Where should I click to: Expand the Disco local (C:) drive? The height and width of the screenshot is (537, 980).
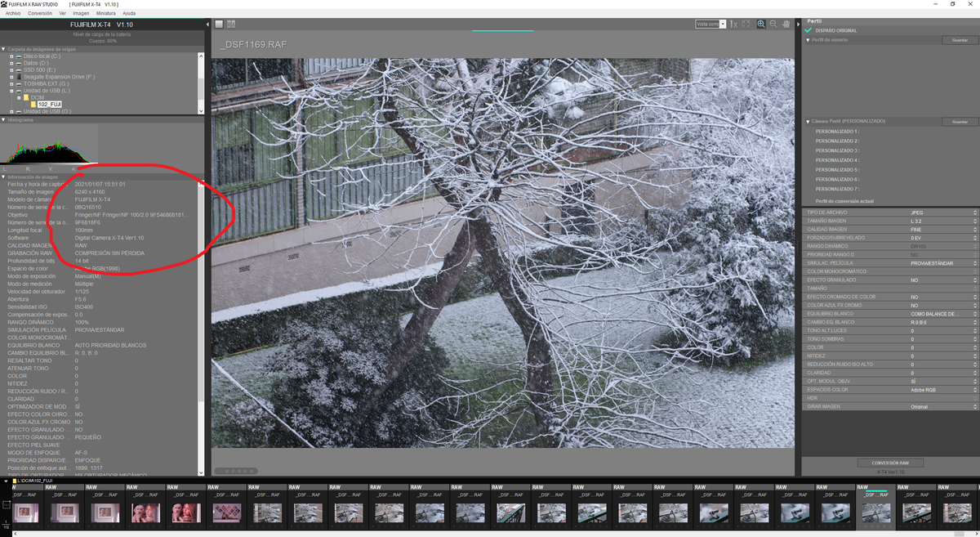click(11, 56)
